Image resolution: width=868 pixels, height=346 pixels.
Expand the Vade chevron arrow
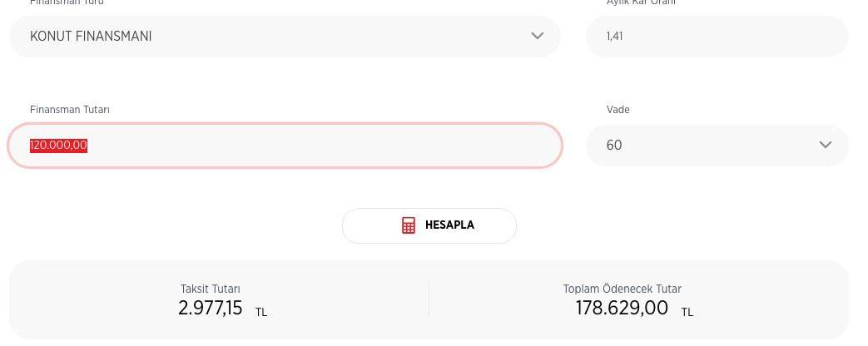click(x=826, y=145)
